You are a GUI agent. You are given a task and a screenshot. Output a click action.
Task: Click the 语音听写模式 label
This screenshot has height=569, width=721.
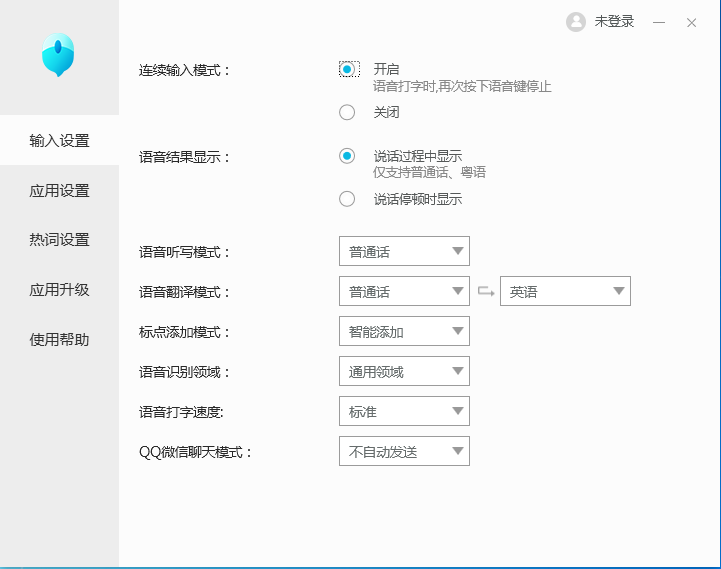click(184, 252)
